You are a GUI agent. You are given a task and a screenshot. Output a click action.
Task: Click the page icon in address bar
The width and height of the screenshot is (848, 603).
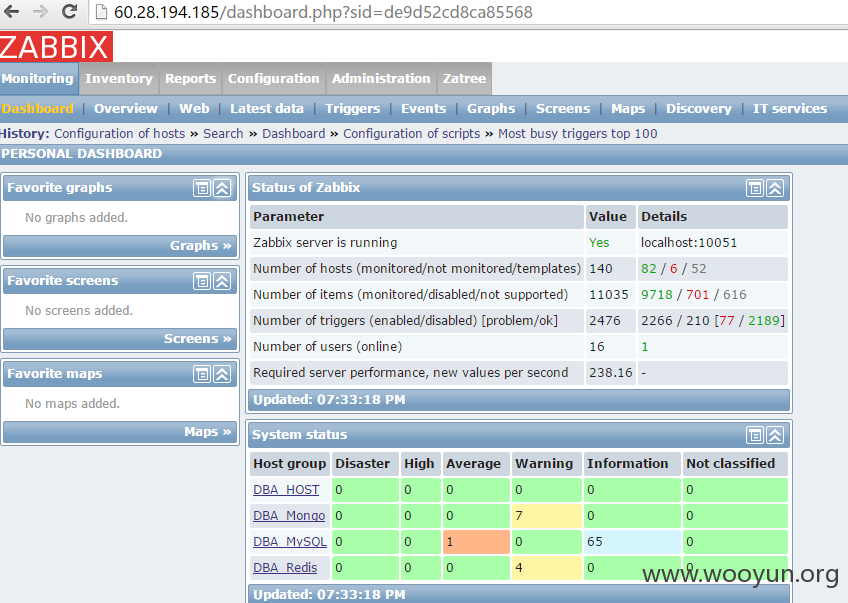101,12
